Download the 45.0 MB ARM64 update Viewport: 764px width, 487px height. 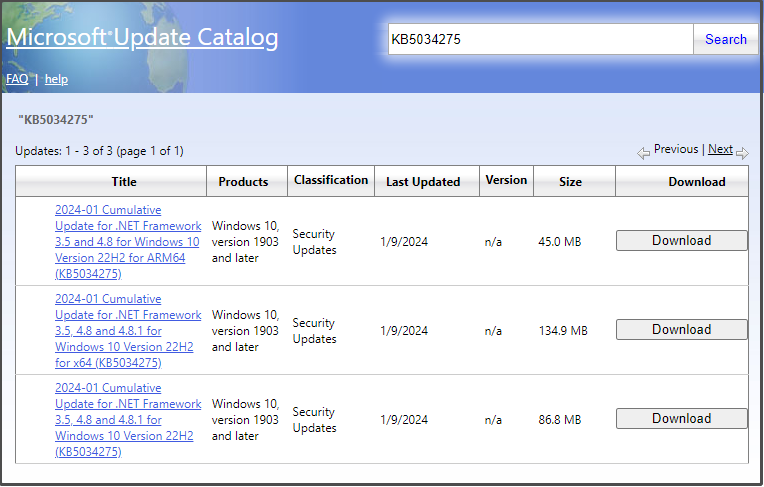(x=682, y=240)
